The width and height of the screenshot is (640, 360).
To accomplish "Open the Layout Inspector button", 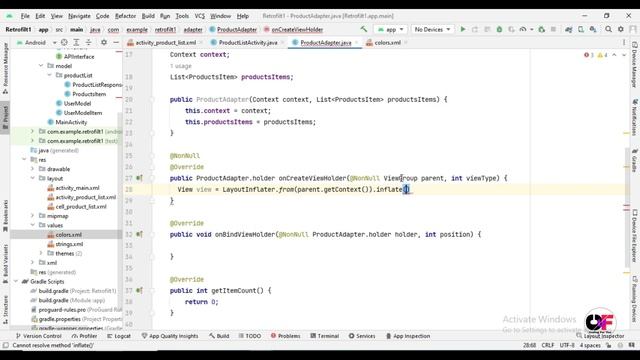I will pyautogui.click(x=600, y=336).
